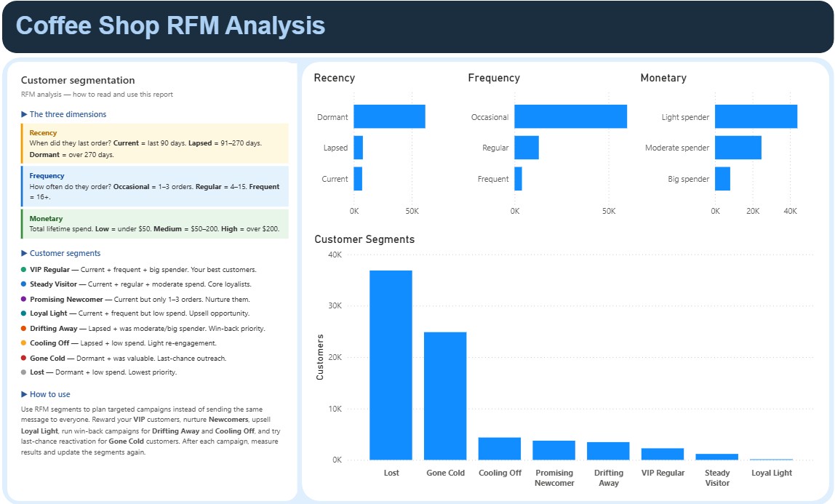Select the red Gone Cold legend dot
Image resolution: width=835 pixels, height=504 pixels.
23,357
